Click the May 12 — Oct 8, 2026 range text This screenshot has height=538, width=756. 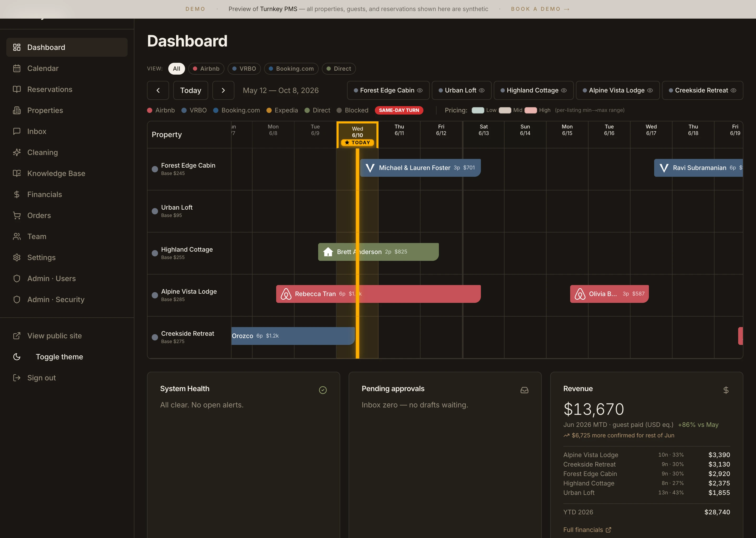[x=281, y=90]
